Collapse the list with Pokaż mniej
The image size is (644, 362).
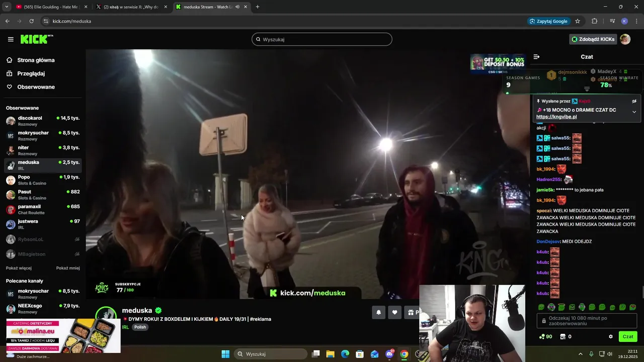68,268
